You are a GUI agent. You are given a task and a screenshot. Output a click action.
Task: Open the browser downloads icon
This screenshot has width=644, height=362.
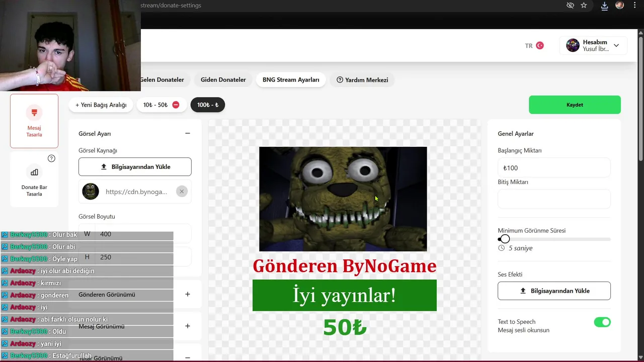(x=604, y=5)
